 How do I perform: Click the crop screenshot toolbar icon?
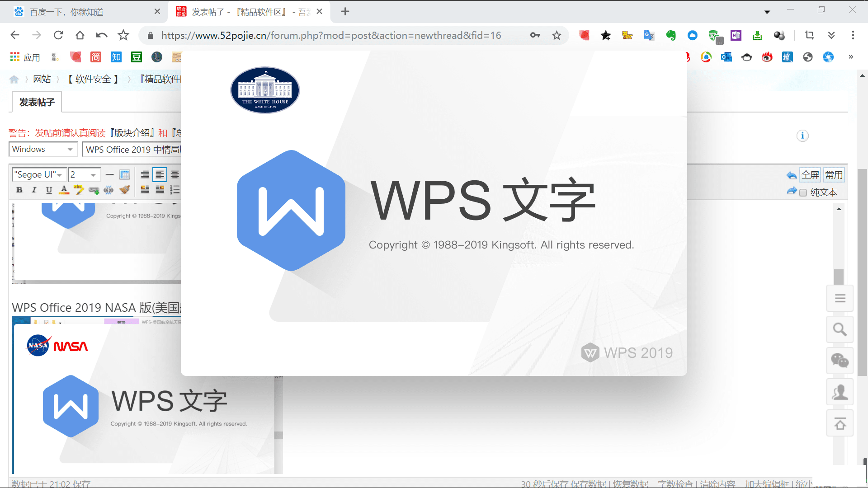pyautogui.click(x=809, y=35)
